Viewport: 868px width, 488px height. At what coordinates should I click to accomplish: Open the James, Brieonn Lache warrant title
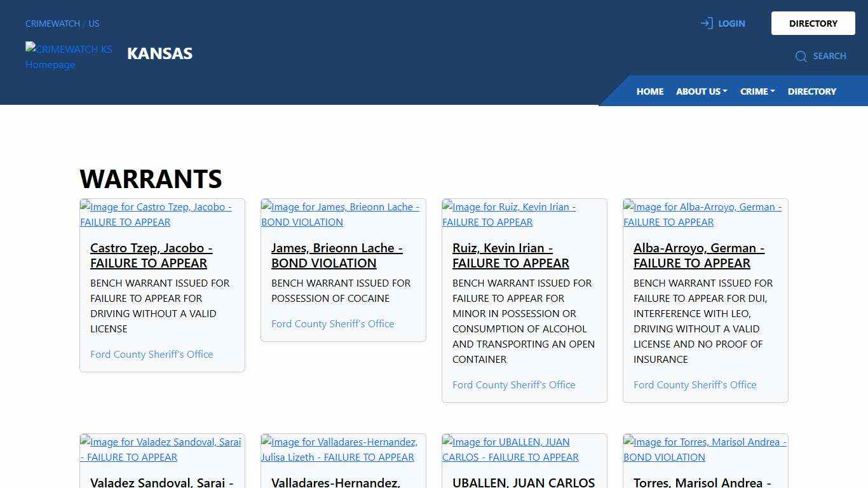pos(336,255)
